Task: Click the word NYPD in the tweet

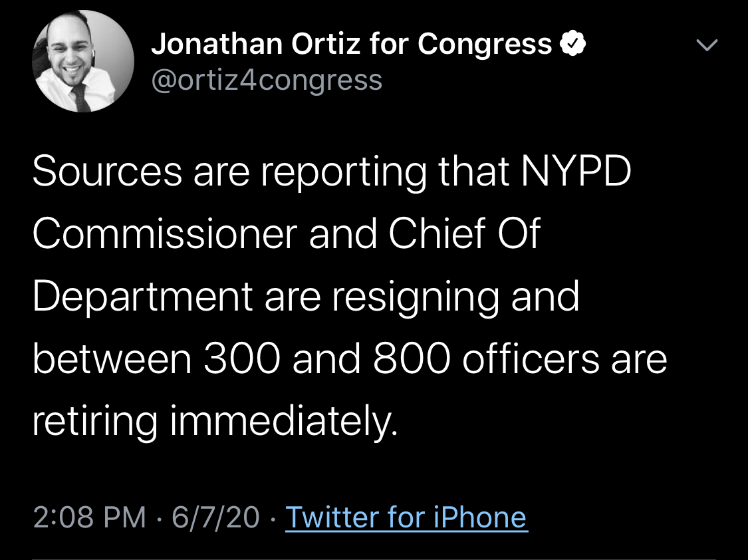Action: pos(576,171)
